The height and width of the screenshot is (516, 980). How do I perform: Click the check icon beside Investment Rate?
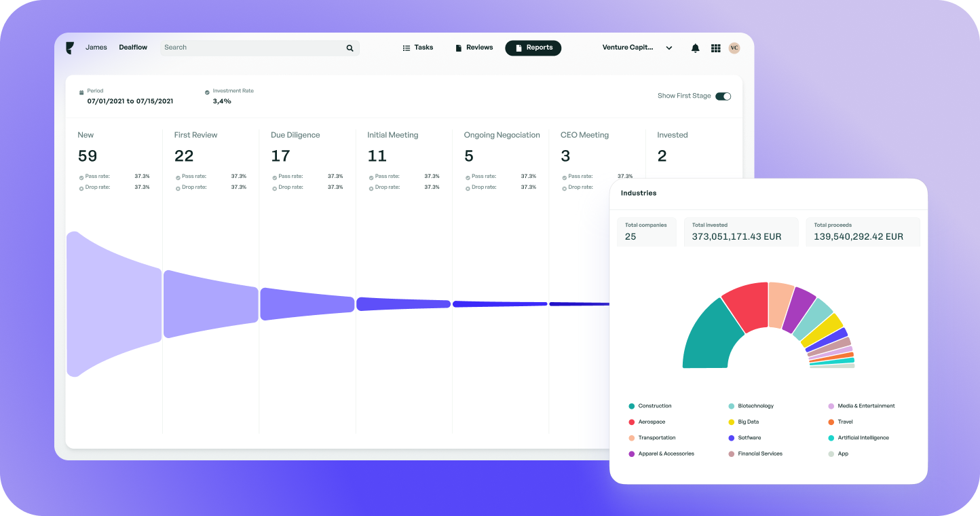point(207,92)
